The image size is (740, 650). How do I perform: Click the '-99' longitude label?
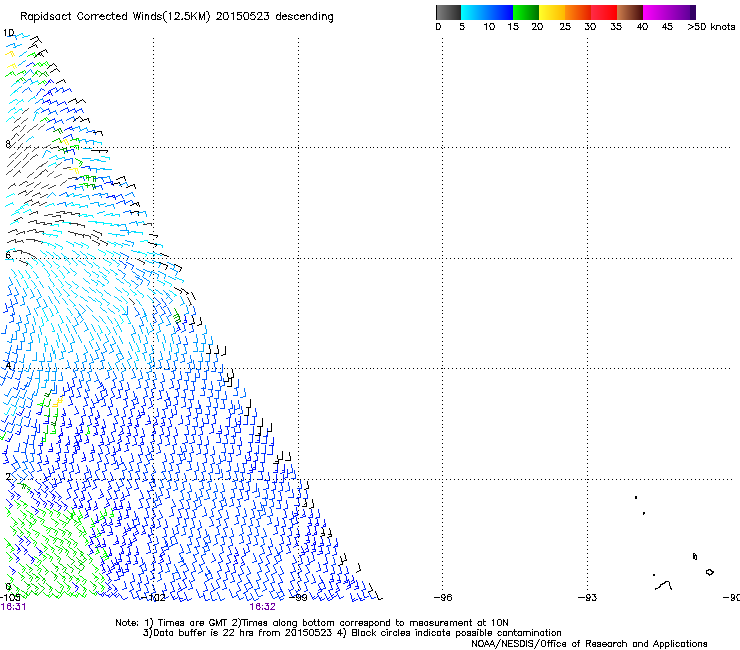coord(298,598)
